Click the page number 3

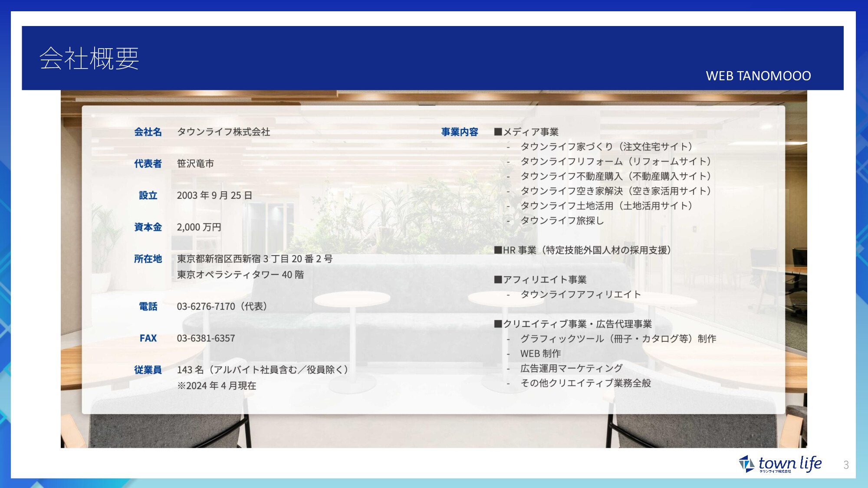pos(846,465)
